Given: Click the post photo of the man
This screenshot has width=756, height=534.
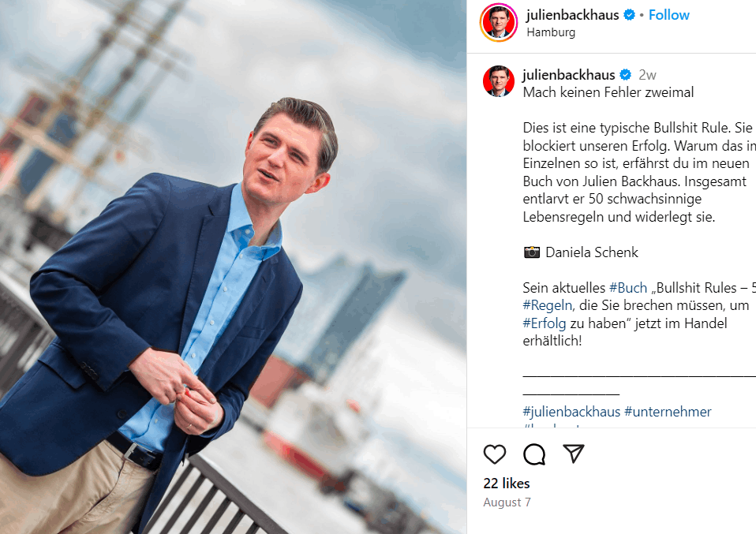Looking at the screenshot, I should [x=234, y=267].
